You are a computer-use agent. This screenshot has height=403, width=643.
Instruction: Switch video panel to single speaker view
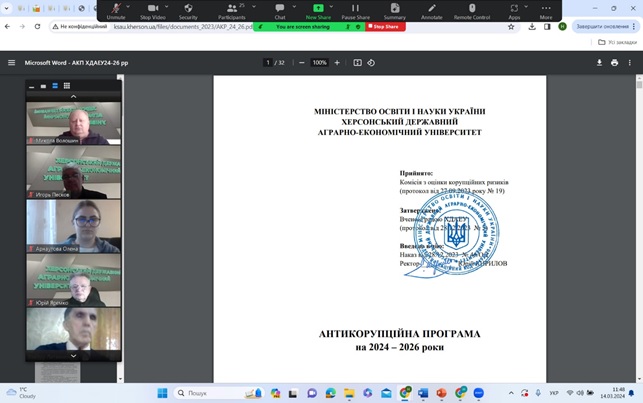[43, 86]
